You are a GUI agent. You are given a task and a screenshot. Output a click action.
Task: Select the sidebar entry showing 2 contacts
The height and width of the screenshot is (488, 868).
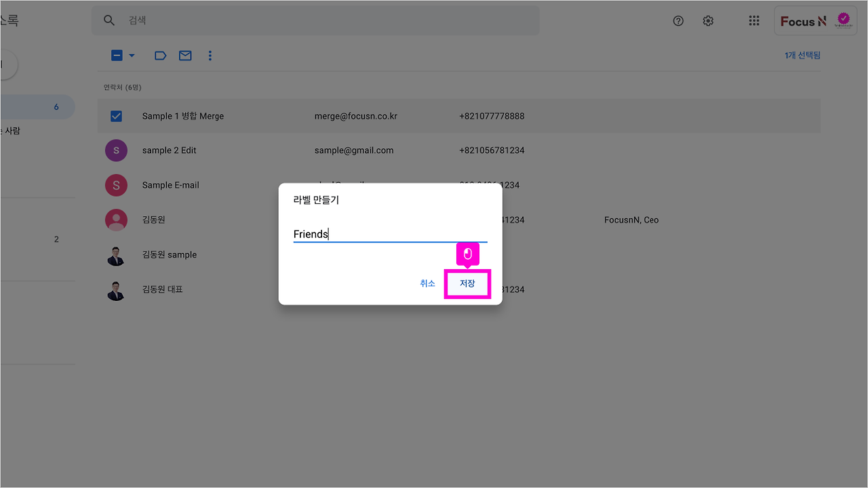pos(37,239)
